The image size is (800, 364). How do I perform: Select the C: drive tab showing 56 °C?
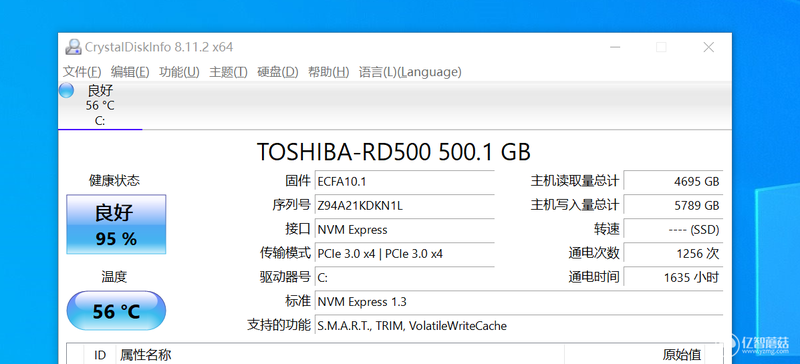[x=100, y=106]
